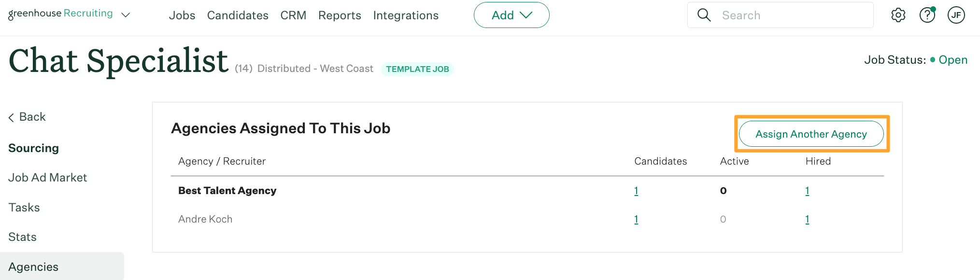This screenshot has width=980, height=280.
Task: Click inside the Search input field
Action: point(773,15)
